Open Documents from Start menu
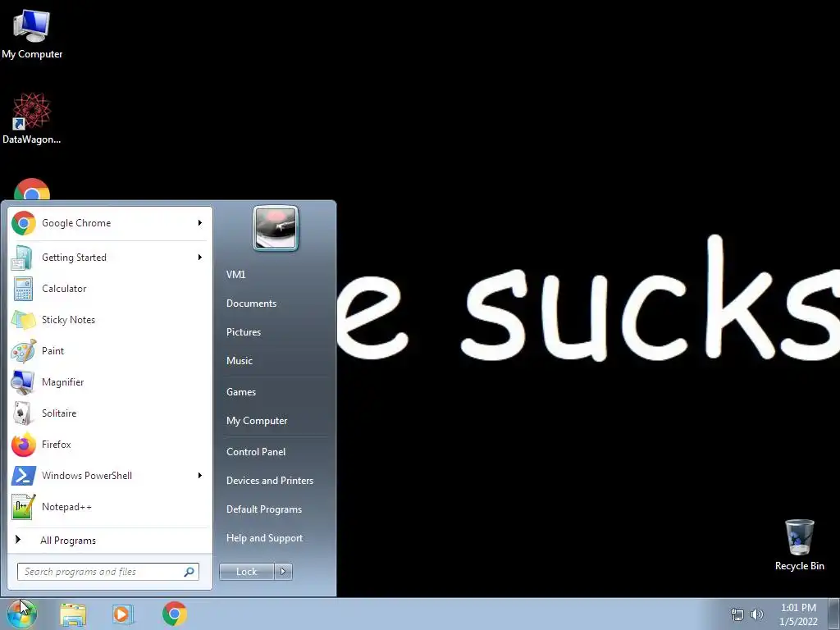 251,304
